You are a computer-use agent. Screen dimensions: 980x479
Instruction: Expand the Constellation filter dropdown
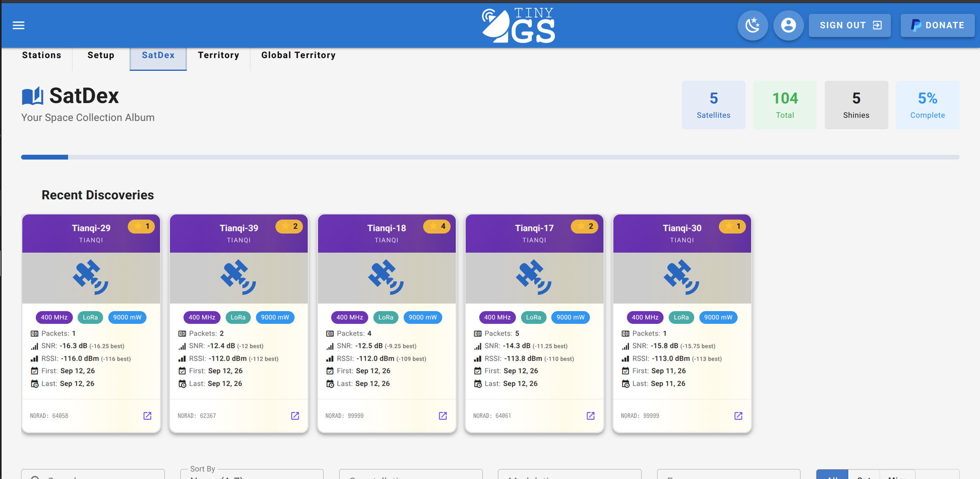coord(411,474)
